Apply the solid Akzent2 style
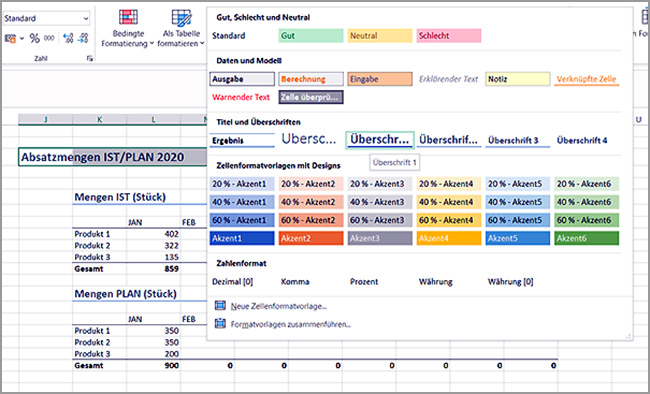 click(x=311, y=238)
